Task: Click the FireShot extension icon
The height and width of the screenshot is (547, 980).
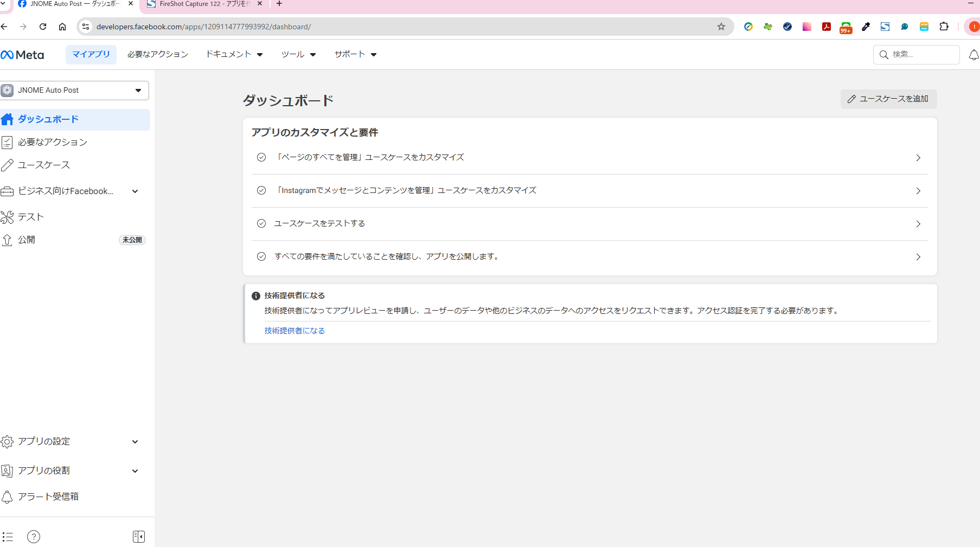Action: pos(885,26)
